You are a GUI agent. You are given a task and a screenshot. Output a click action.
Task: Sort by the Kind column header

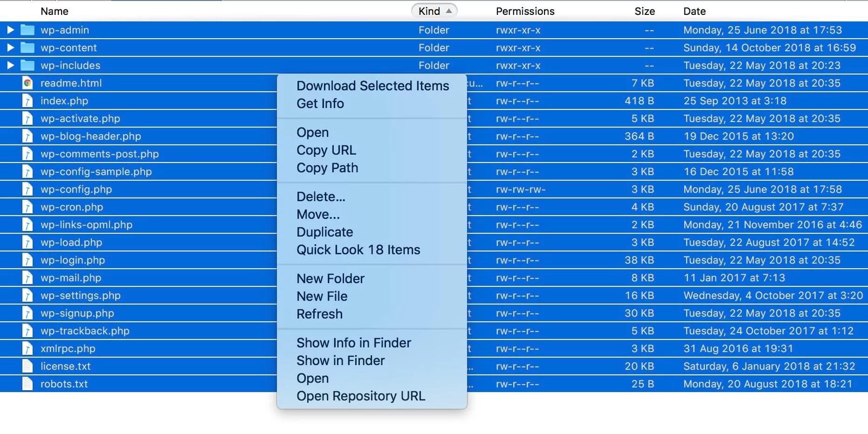(434, 11)
